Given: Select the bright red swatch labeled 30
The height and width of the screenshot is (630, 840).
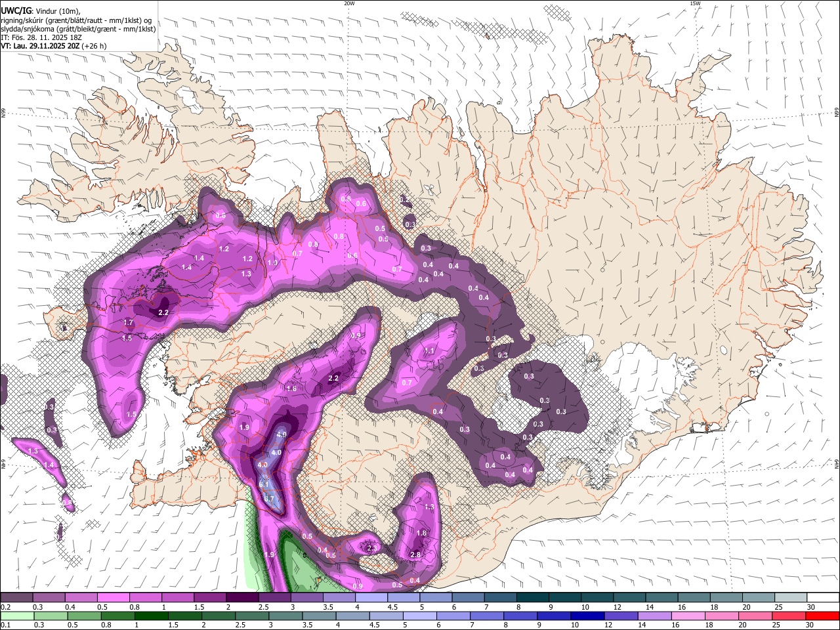Looking at the screenshot, I should tap(822, 616).
